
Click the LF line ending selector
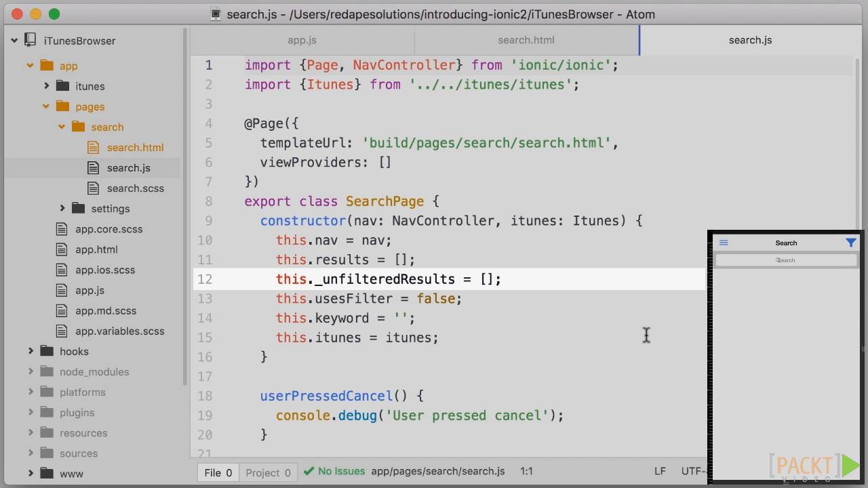660,471
